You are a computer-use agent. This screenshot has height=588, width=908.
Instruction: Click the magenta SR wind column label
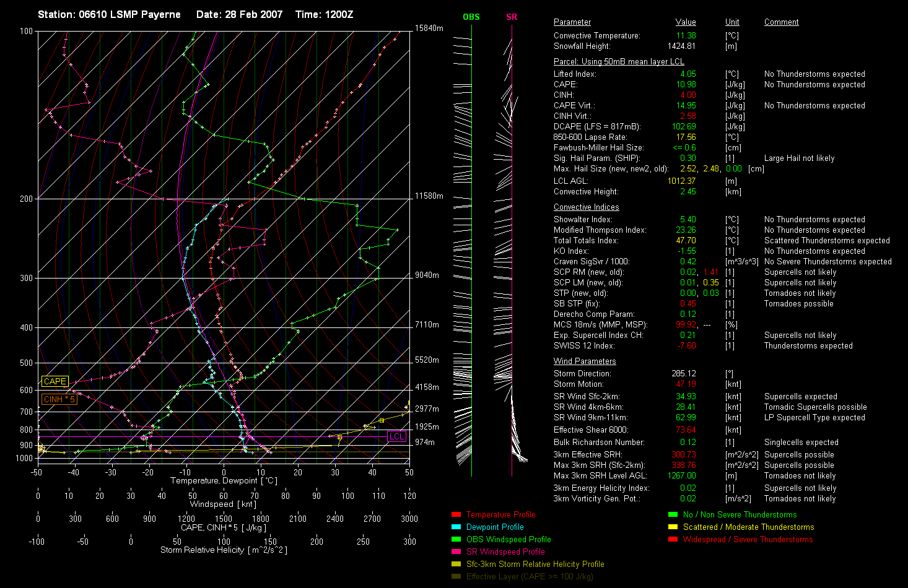(x=512, y=17)
